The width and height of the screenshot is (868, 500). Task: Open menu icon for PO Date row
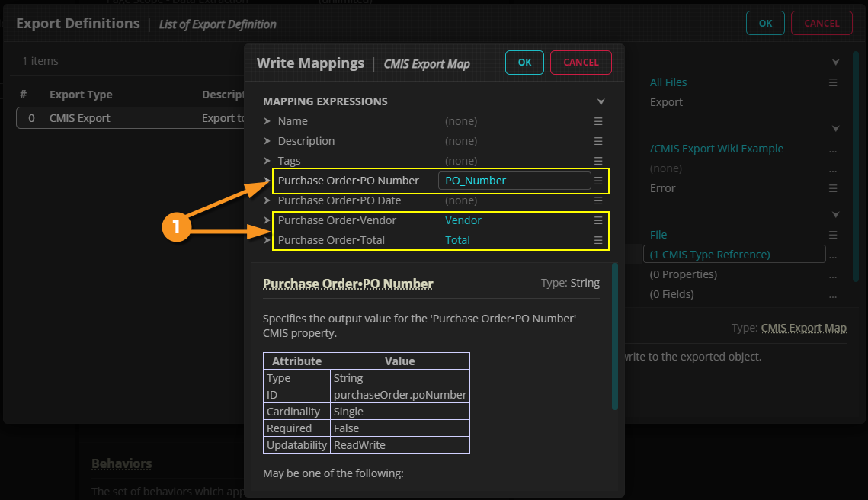(x=598, y=200)
